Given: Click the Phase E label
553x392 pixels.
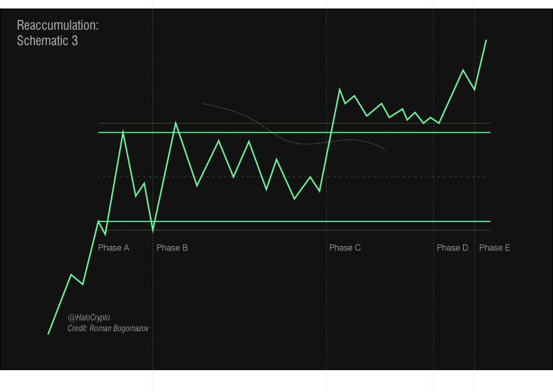Looking at the screenshot, I should point(494,248).
